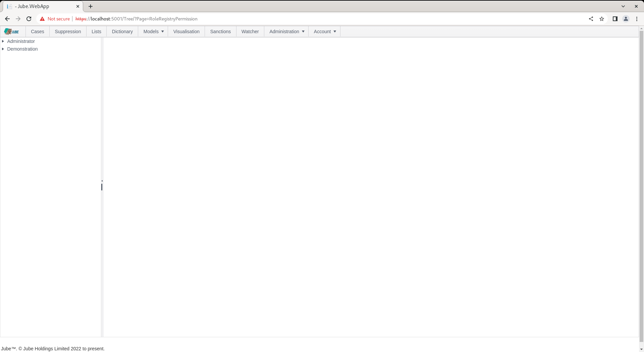The height and width of the screenshot is (352, 644).
Task: Close the Jube.WebApp tab
Action: pyautogui.click(x=78, y=6)
